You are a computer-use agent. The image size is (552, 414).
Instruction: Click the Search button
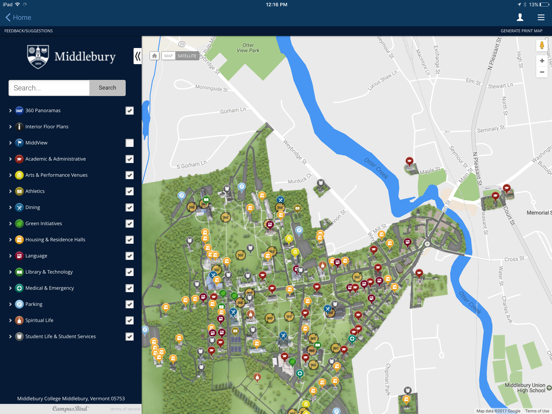107,88
